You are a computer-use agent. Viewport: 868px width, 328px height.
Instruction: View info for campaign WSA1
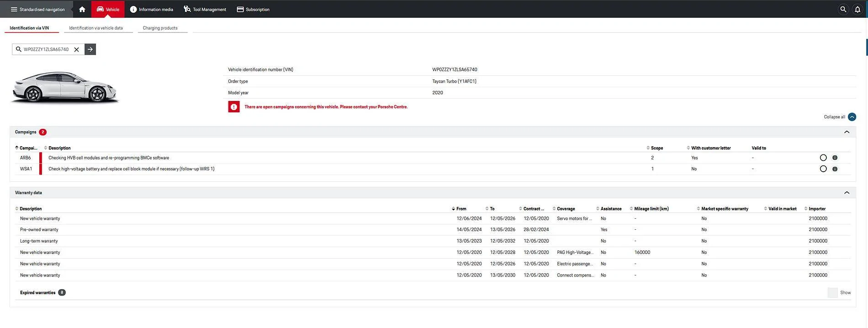click(x=835, y=169)
